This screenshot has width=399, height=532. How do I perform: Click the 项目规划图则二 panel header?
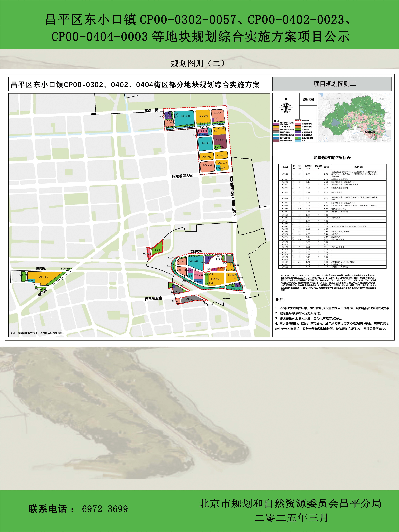[x=332, y=84]
